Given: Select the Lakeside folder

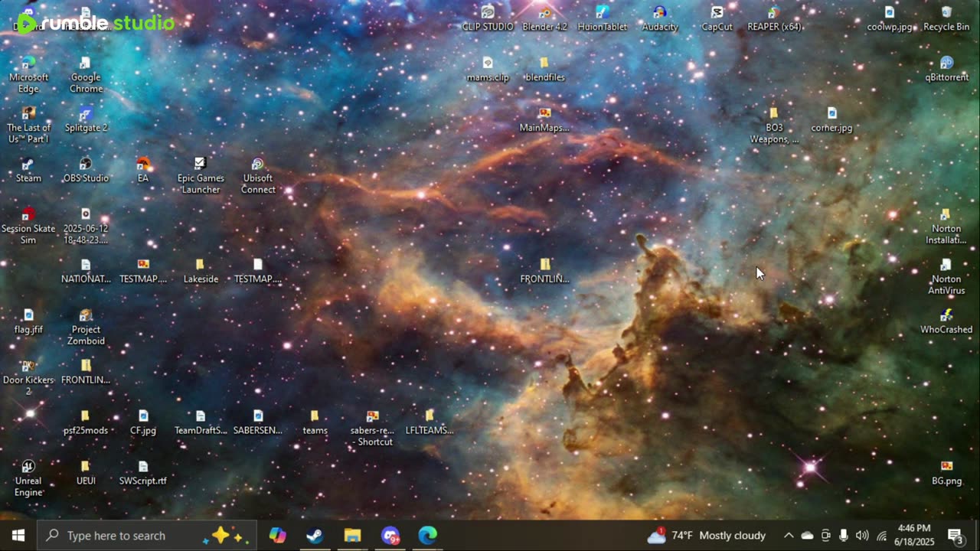Looking at the screenshot, I should click(201, 271).
